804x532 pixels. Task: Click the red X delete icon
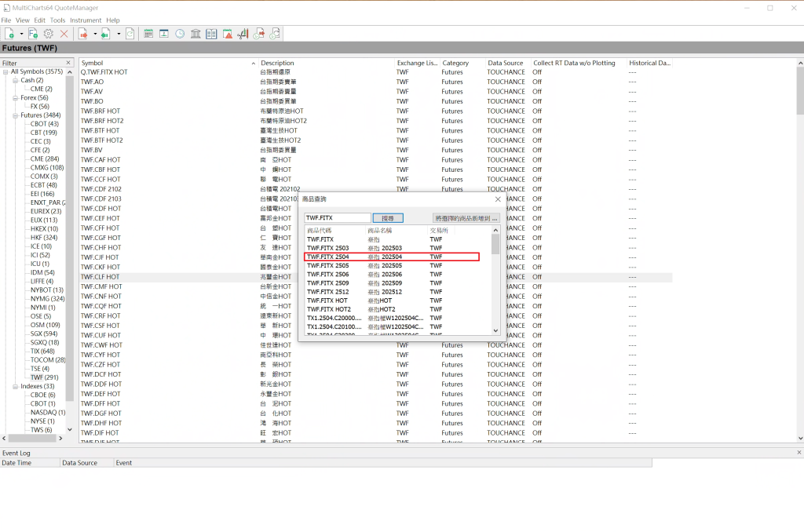[x=64, y=34]
